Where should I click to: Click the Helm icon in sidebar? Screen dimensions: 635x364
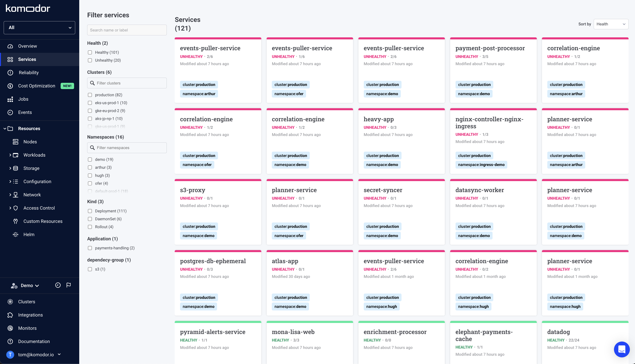[15, 234]
